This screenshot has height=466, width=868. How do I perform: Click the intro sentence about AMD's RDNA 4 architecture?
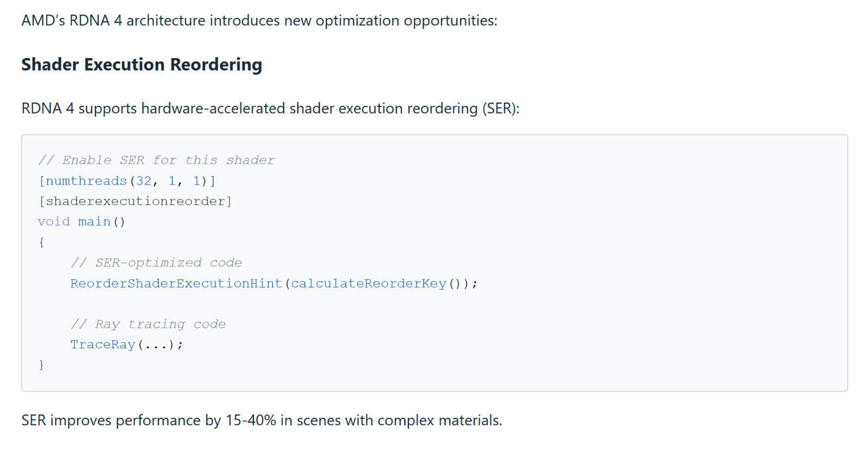coord(259,21)
